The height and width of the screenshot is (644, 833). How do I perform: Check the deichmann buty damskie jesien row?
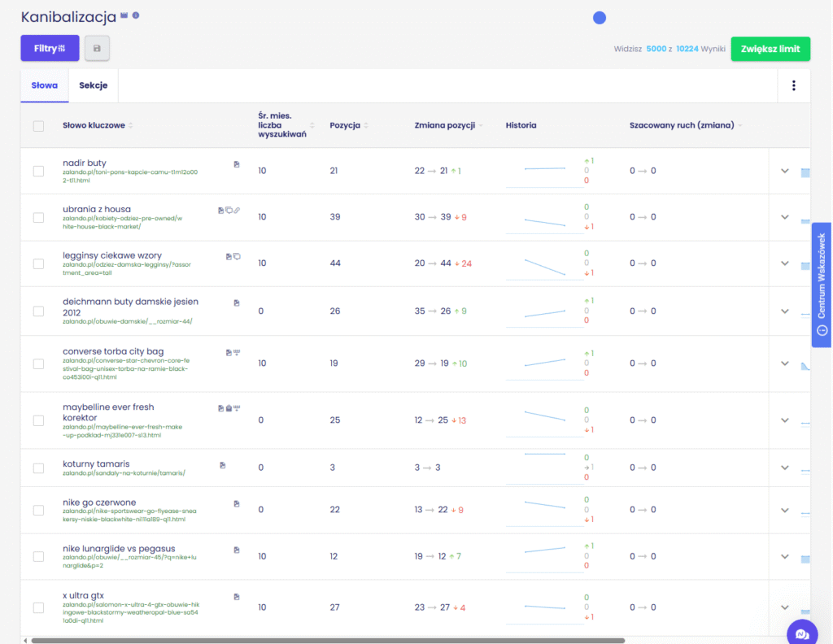click(38, 311)
